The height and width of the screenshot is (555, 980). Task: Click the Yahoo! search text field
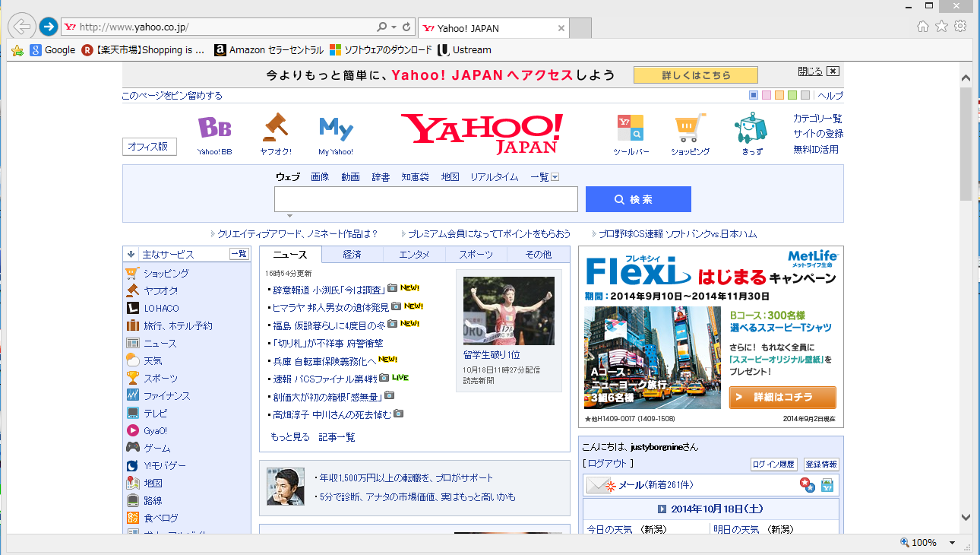tap(426, 199)
